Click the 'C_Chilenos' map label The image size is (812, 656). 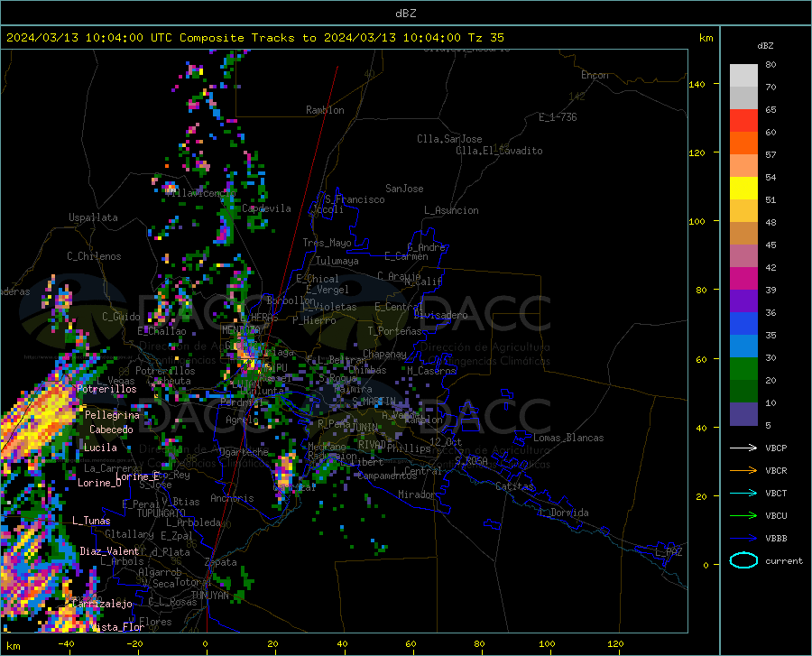[x=94, y=256]
